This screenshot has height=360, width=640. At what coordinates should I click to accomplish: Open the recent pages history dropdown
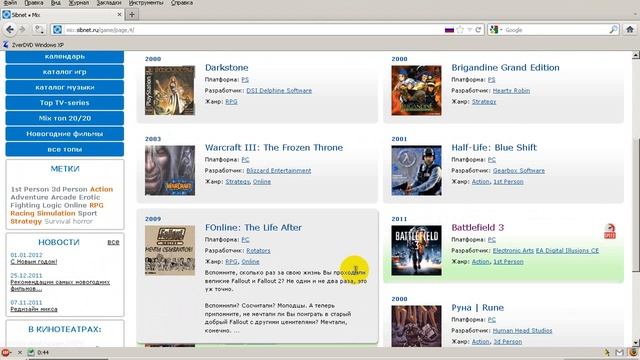pos(39,29)
